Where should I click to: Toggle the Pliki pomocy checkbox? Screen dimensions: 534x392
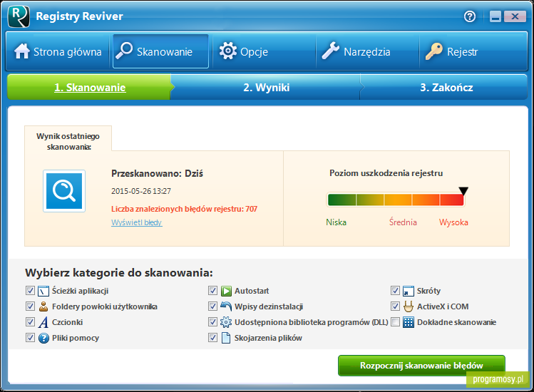pyautogui.click(x=31, y=338)
